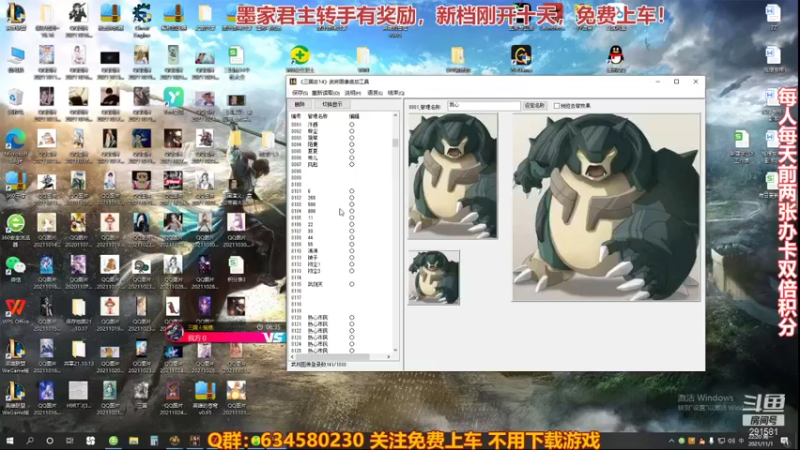Viewport: 800px width, 450px height.
Task: Click the small monster portrait preview
Action: pos(434,278)
